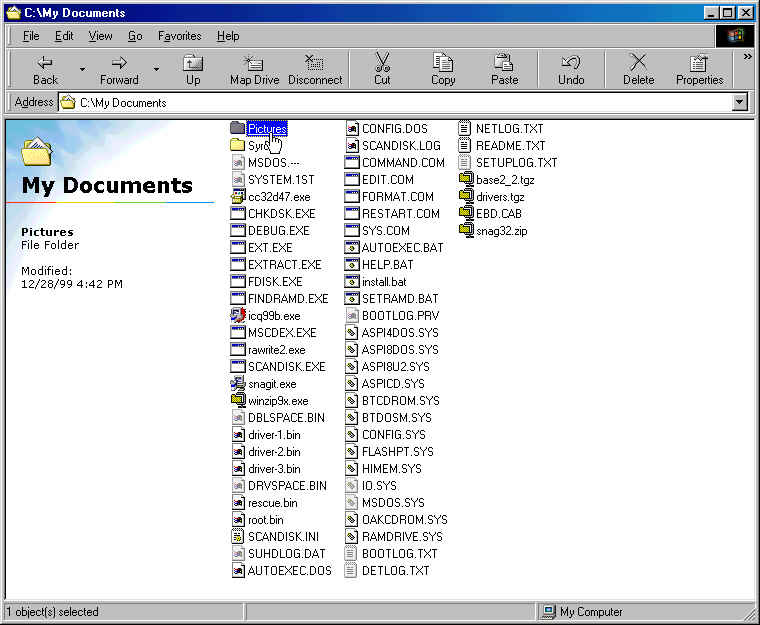Expand the Address bar dropdown list
The image size is (760, 625).
(740, 102)
